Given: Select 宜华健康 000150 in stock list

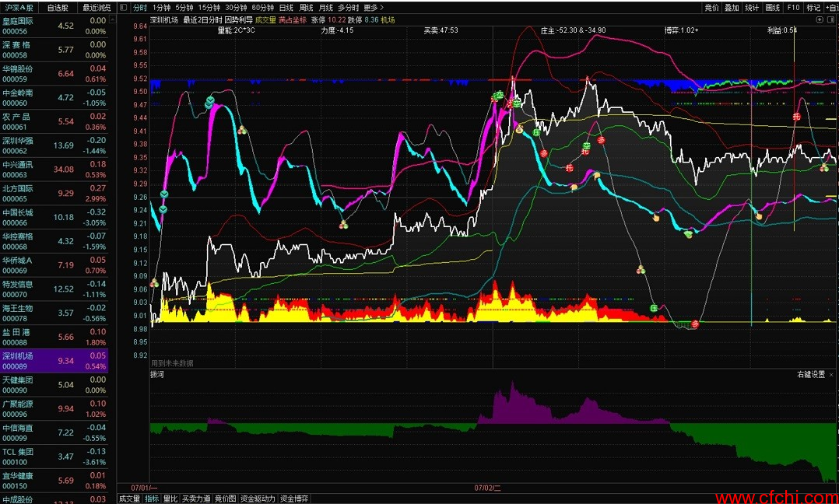Looking at the screenshot, I should [54, 480].
